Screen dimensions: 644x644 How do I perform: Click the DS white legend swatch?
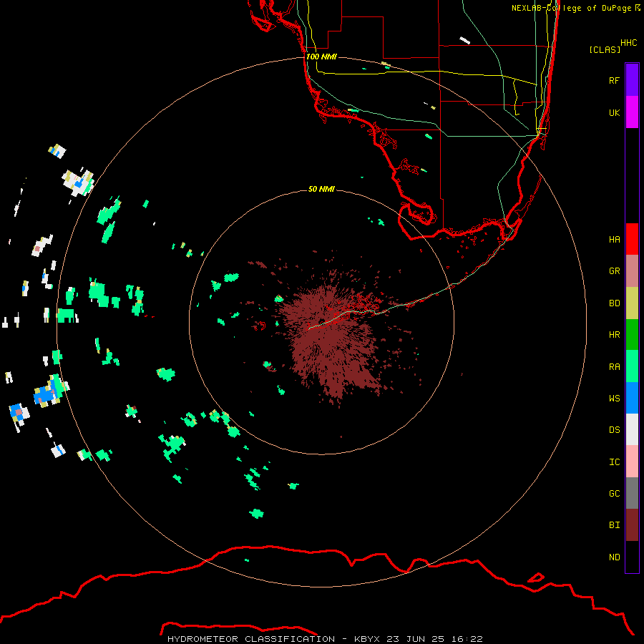(x=632, y=429)
